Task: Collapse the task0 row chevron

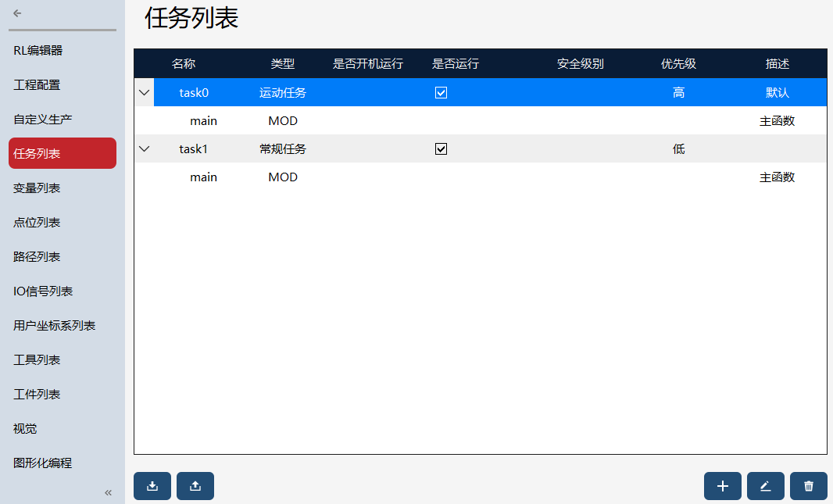Action: (x=144, y=92)
